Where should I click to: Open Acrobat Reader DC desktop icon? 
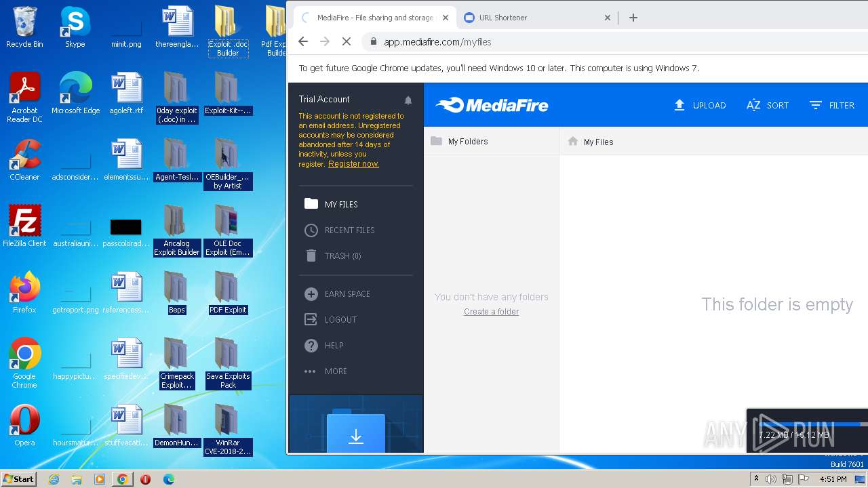tap(24, 98)
